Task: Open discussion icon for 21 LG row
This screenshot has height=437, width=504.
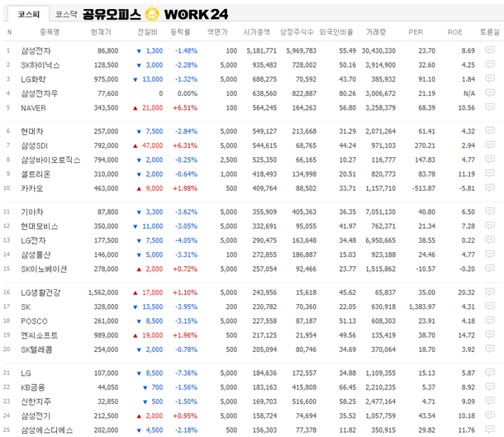Action: tap(489, 373)
